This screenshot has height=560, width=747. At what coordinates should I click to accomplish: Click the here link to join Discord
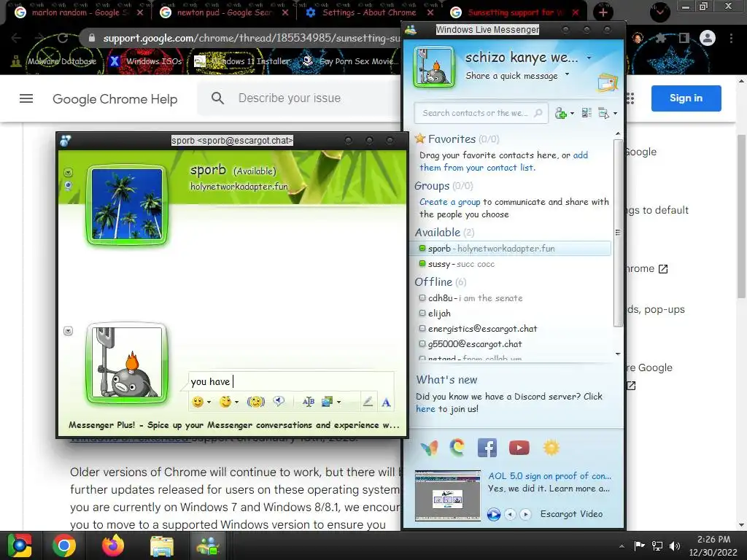[425, 409]
